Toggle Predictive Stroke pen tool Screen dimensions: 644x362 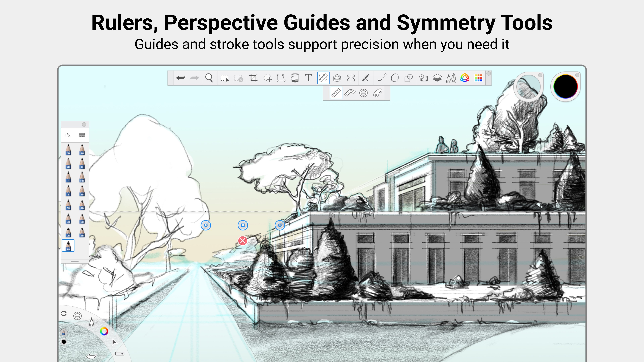pos(366,78)
